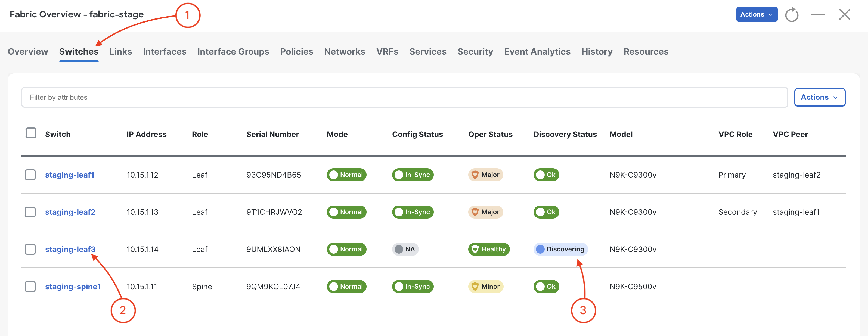Open the staging-leaf1 switch link
This screenshot has width=868, height=336.
(x=70, y=175)
